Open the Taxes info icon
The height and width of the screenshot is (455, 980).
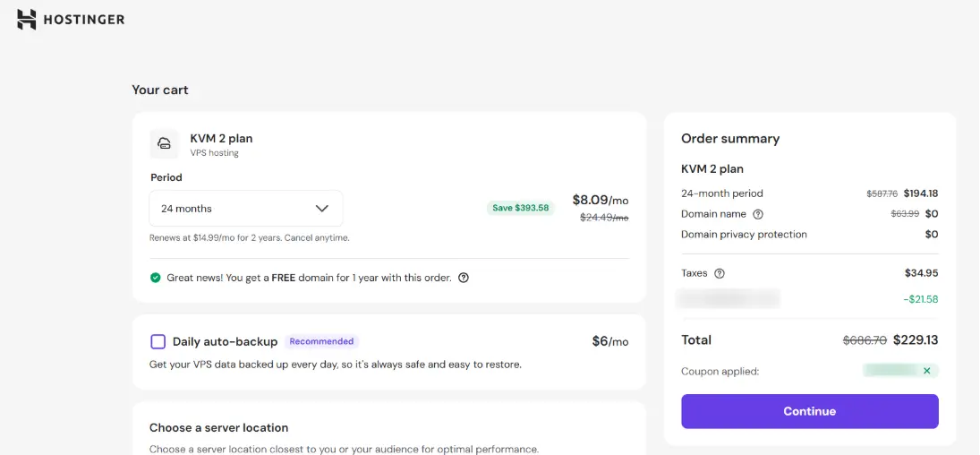(720, 273)
